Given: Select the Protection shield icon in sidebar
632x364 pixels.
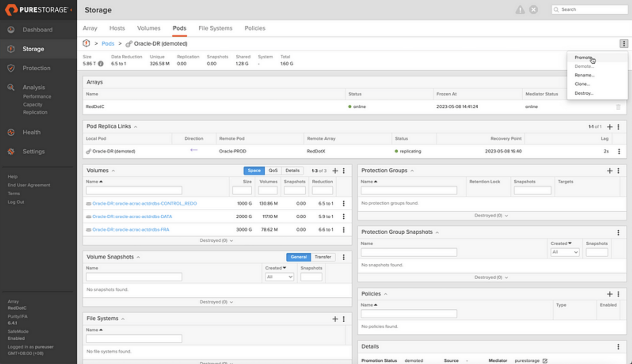Looking at the screenshot, I should [11, 68].
